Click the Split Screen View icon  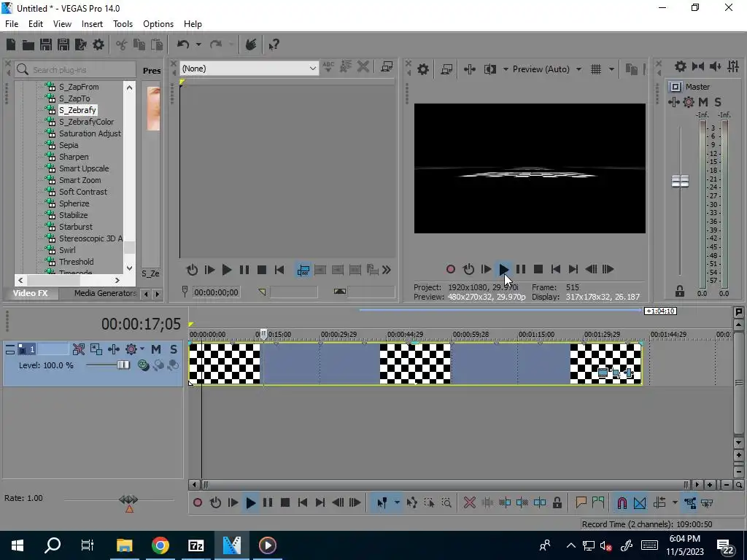(x=489, y=69)
